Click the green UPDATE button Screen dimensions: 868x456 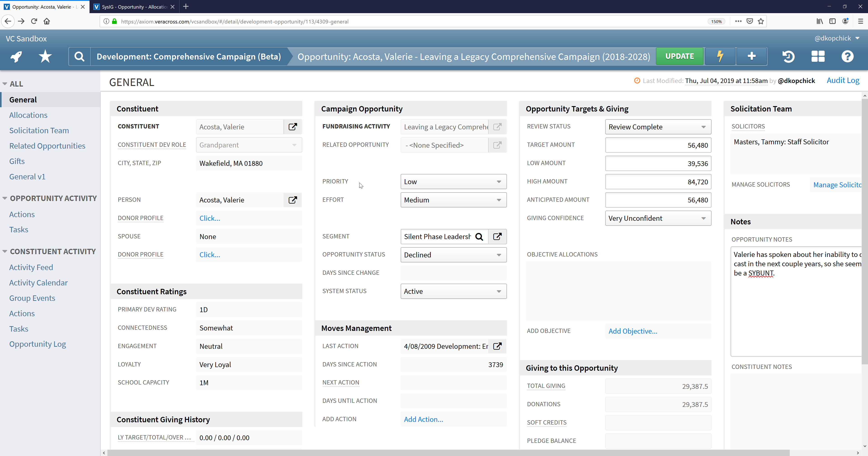679,56
